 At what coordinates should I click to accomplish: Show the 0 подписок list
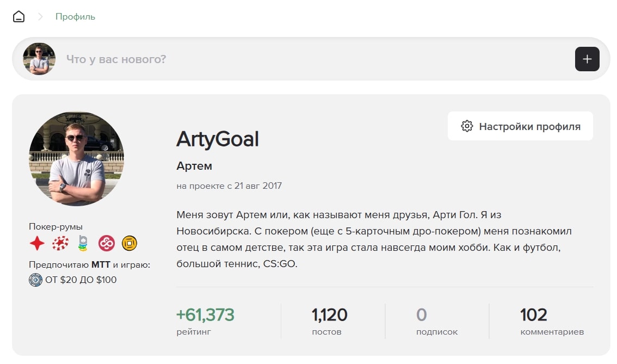pyautogui.click(x=436, y=320)
